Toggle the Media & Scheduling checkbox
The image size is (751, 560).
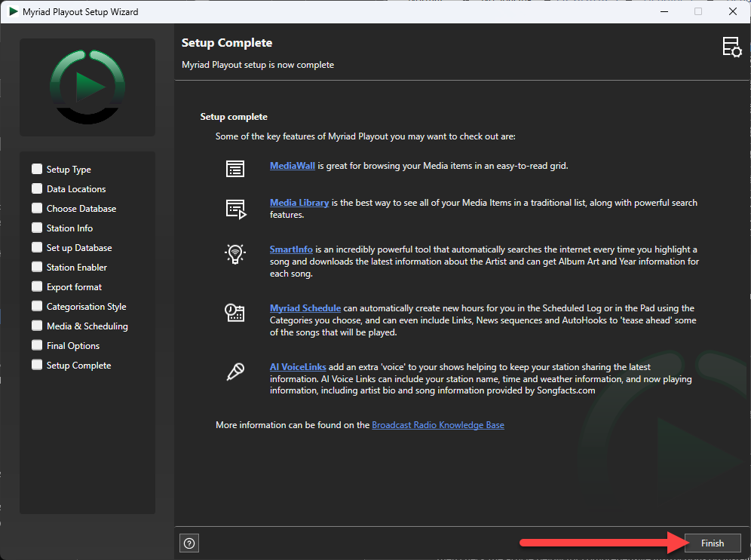coord(37,326)
